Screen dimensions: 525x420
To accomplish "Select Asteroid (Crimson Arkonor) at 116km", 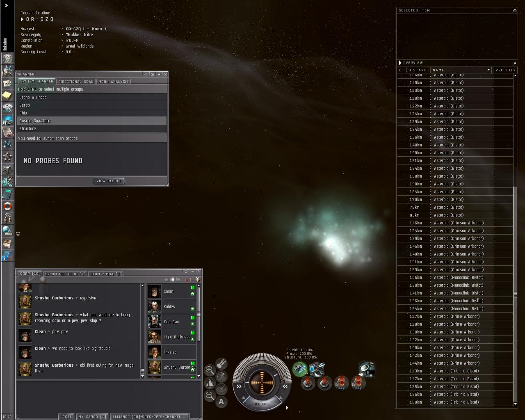I will tap(455, 223).
